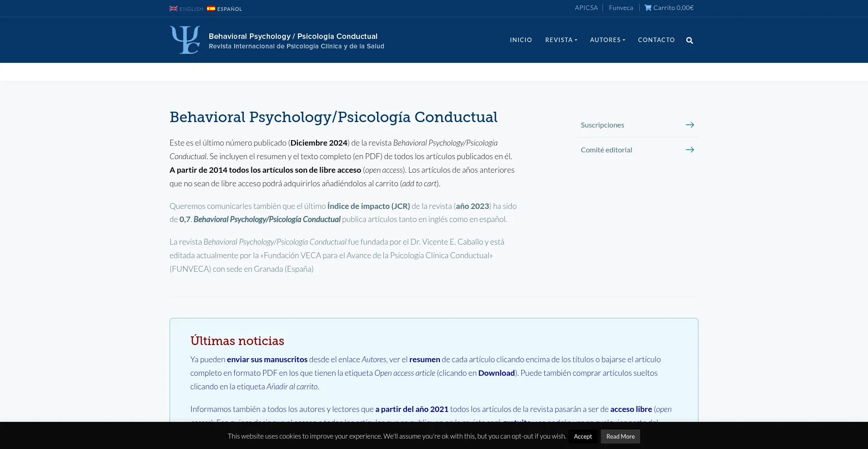Click the Psi journal logo

tap(185, 40)
